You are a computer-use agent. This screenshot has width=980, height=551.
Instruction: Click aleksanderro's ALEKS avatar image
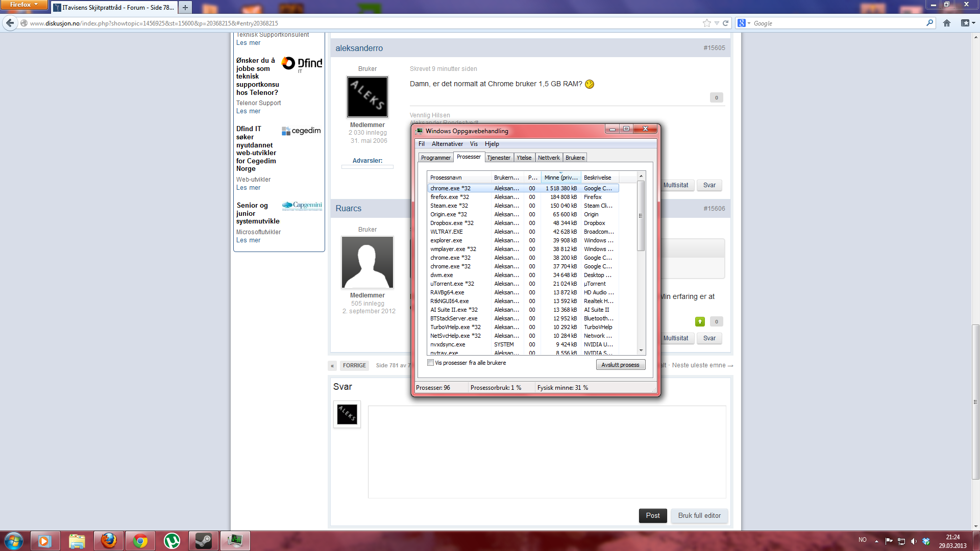tap(367, 97)
